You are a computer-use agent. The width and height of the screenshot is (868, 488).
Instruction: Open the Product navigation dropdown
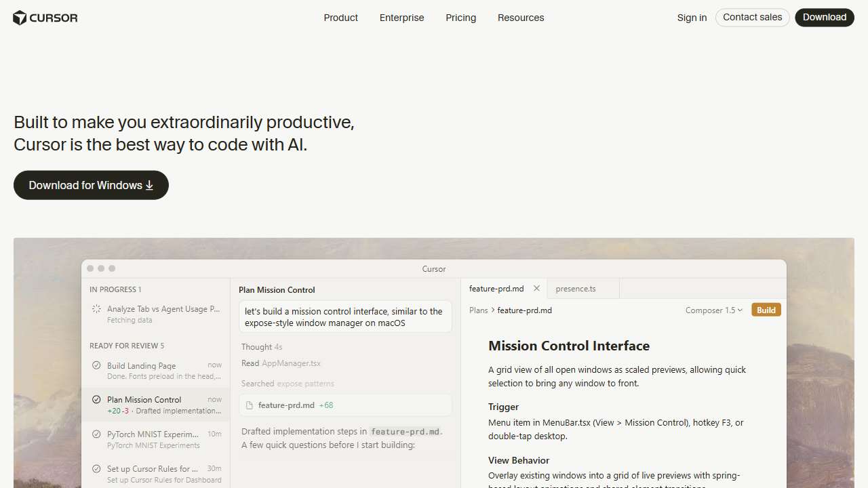pos(340,18)
